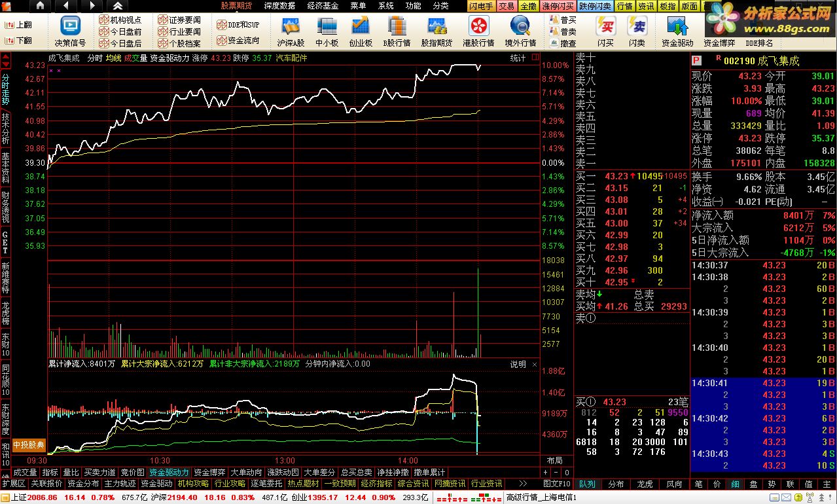Viewport: 837px width, 504px height.
Task: Click 上翻 page-up button
Action: (18, 25)
